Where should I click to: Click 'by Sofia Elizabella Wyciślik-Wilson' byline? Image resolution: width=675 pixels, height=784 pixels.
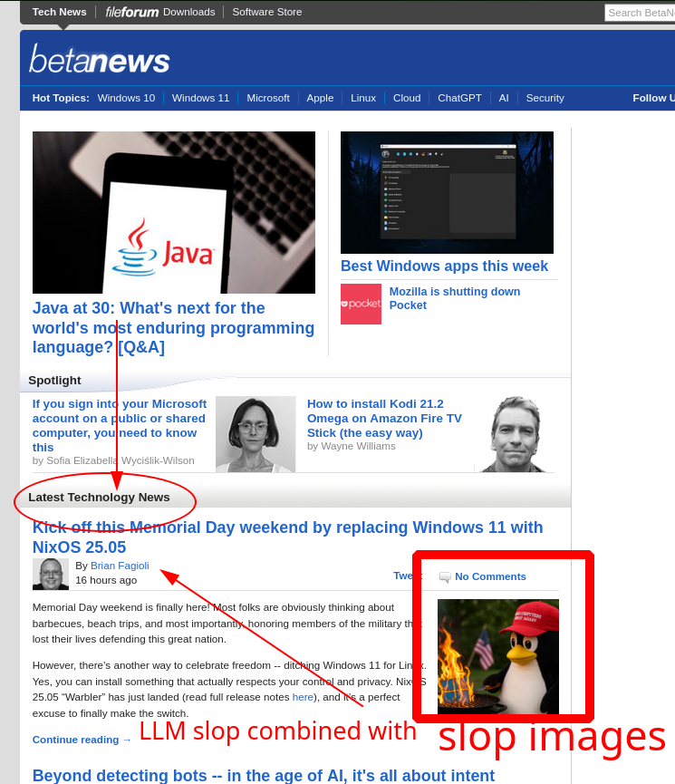tap(113, 460)
